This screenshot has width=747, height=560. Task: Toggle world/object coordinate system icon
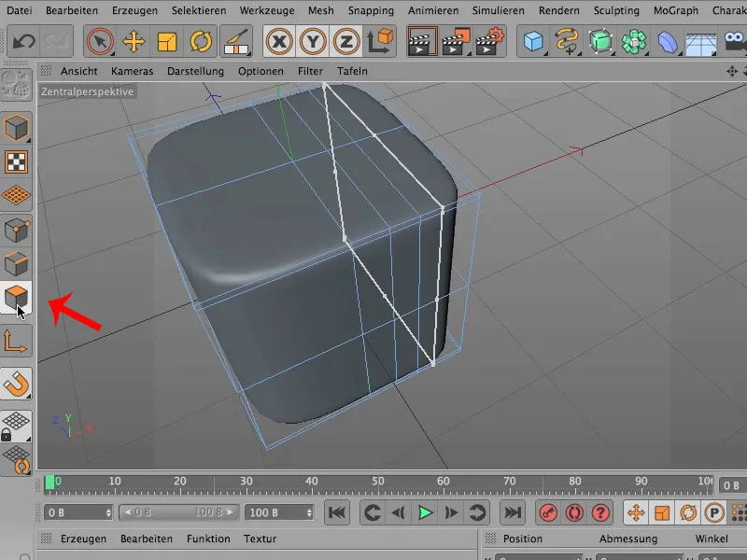[380, 41]
